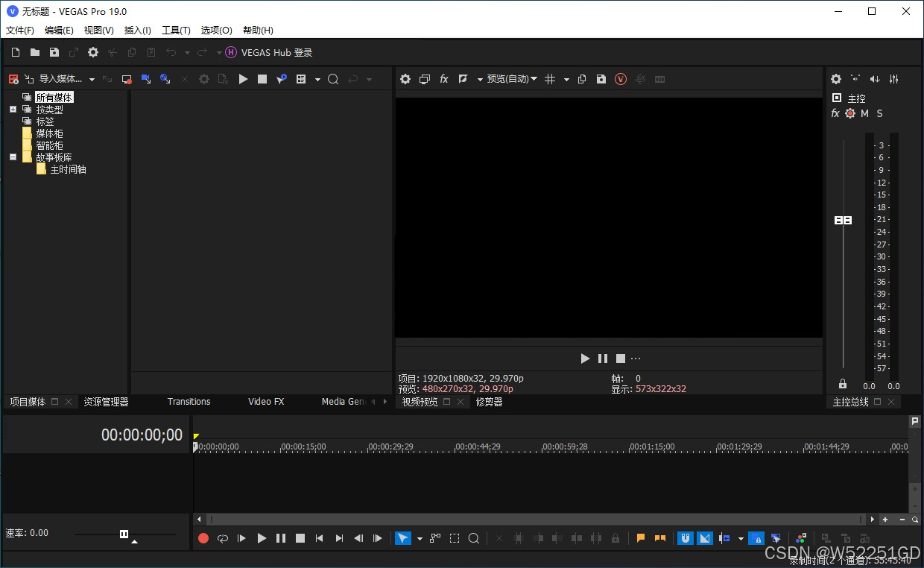Save preview snapshot to file
The image size is (924, 568).
pyautogui.click(x=601, y=79)
